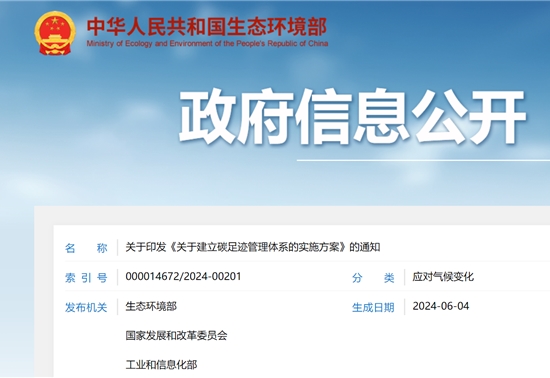Click the 索引号 label

click(86, 277)
